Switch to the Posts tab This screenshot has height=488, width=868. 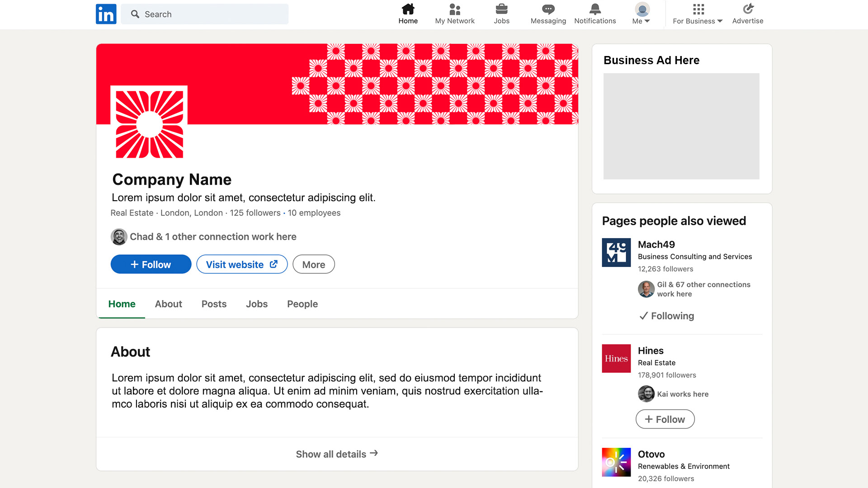click(x=214, y=304)
